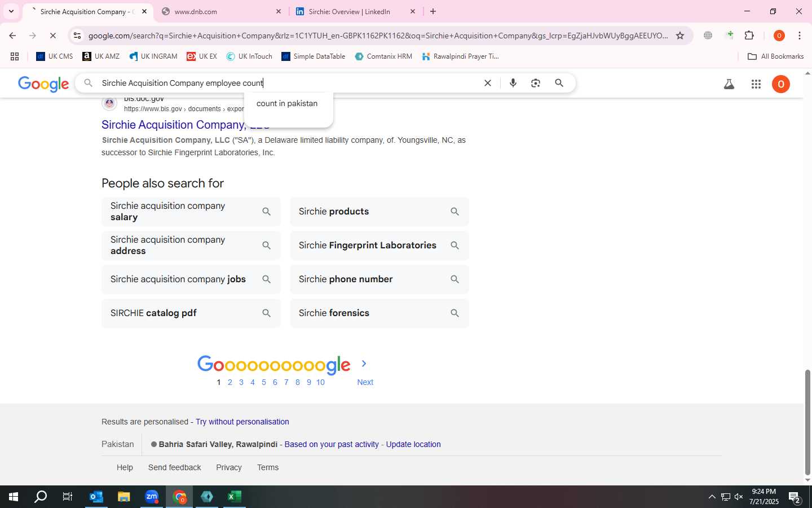Open UK AMZ bookmark
812x508 pixels.
click(x=101, y=56)
